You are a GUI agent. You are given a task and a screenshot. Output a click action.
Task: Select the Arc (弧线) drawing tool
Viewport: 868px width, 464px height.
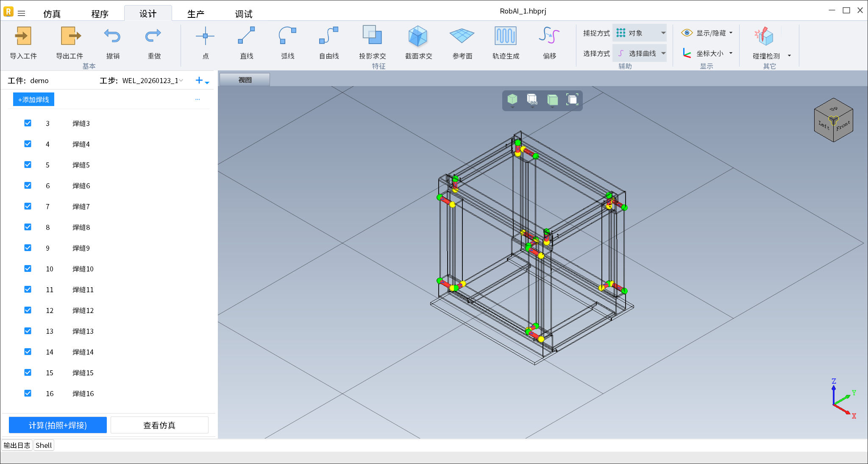click(287, 36)
